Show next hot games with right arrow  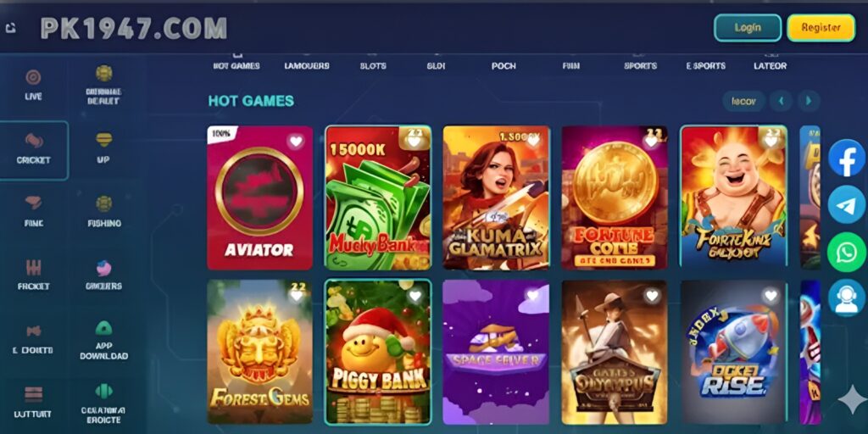click(x=809, y=101)
